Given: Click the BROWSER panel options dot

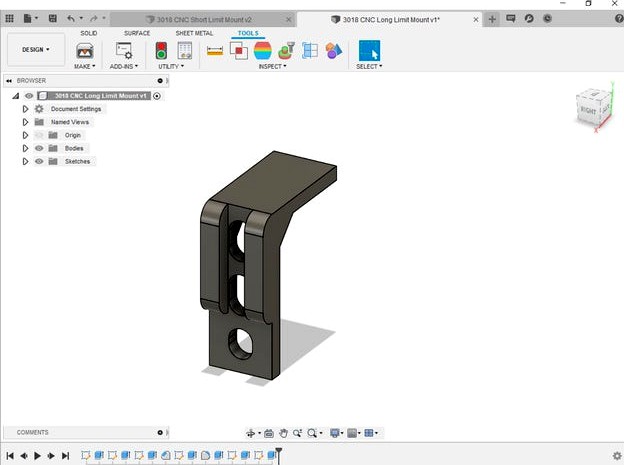Looking at the screenshot, I should click(160, 81).
